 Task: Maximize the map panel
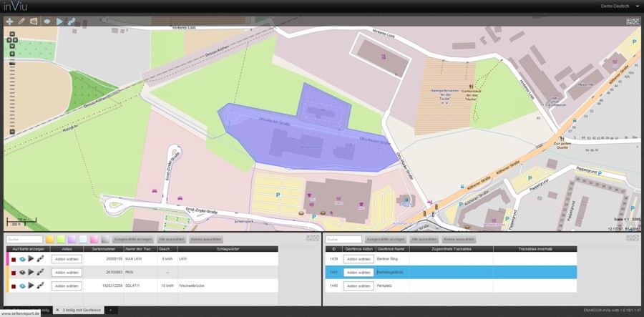(x=636, y=21)
